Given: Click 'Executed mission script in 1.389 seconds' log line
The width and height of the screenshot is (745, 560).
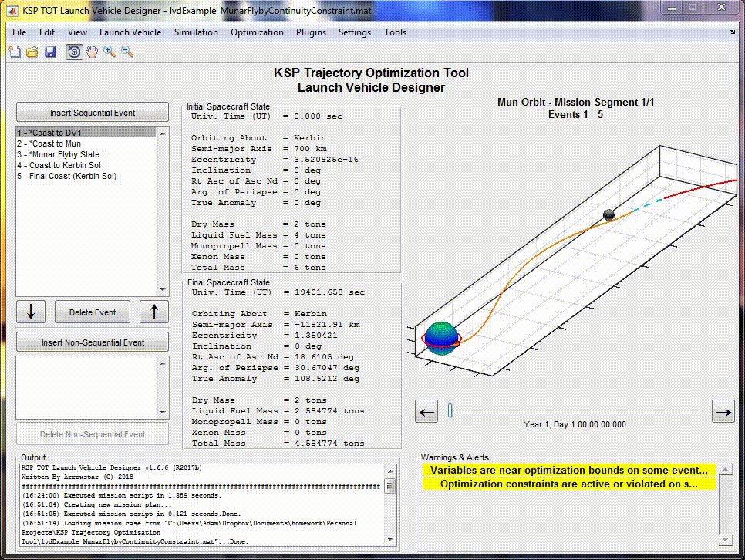Looking at the screenshot, I should (x=122, y=495).
